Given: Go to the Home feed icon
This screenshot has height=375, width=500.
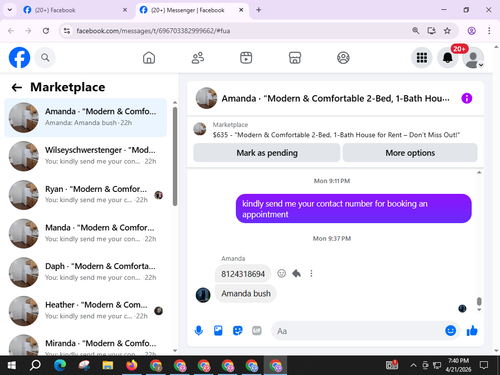Looking at the screenshot, I should [x=149, y=58].
